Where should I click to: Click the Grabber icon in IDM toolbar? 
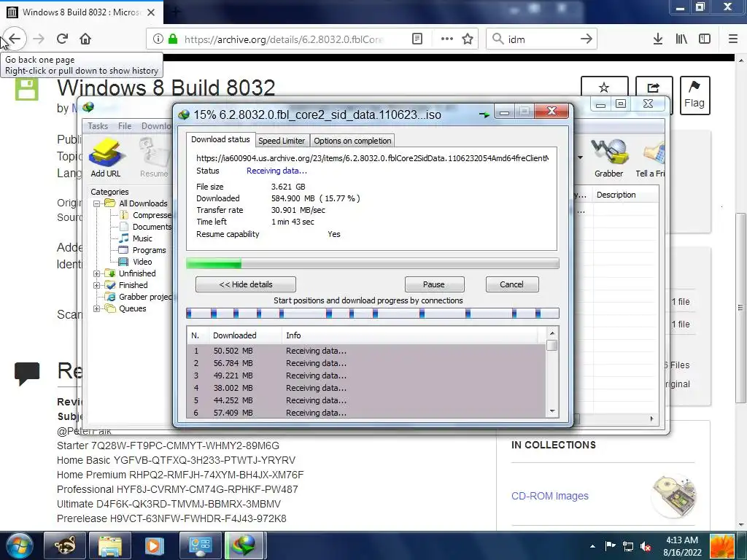click(609, 157)
